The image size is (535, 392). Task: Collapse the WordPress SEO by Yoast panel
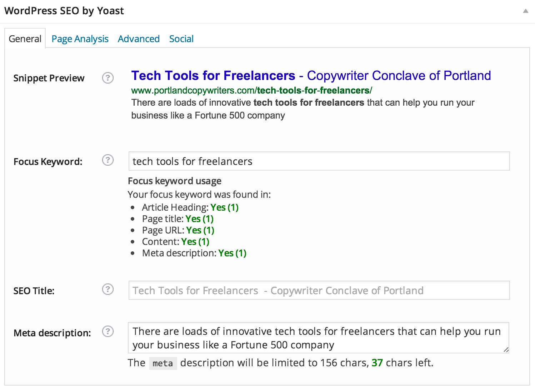coord(525,11)
